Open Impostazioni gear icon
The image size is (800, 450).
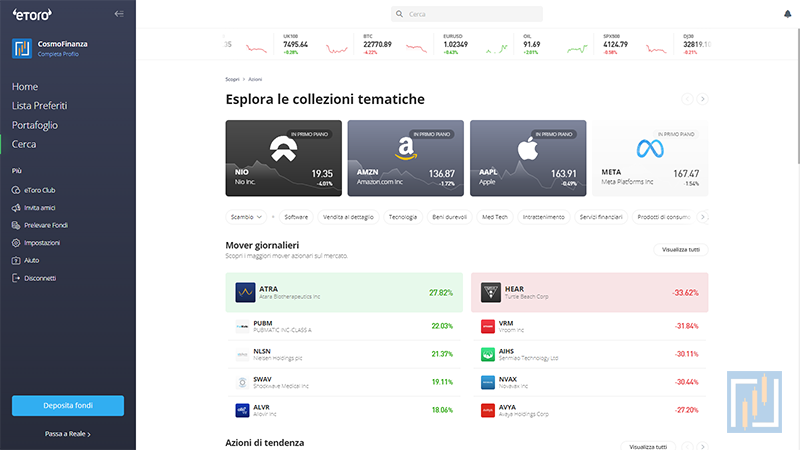[16, 243]
